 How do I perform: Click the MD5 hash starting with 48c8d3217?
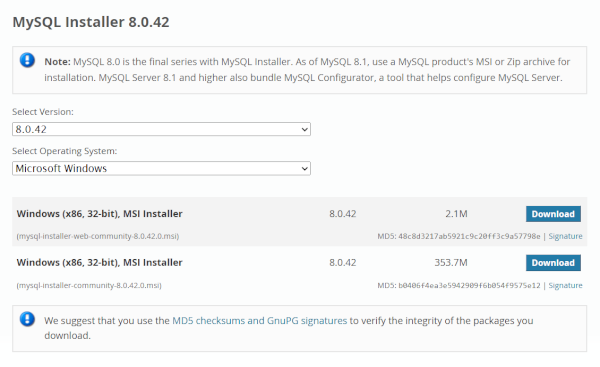(x=469, y=236)
